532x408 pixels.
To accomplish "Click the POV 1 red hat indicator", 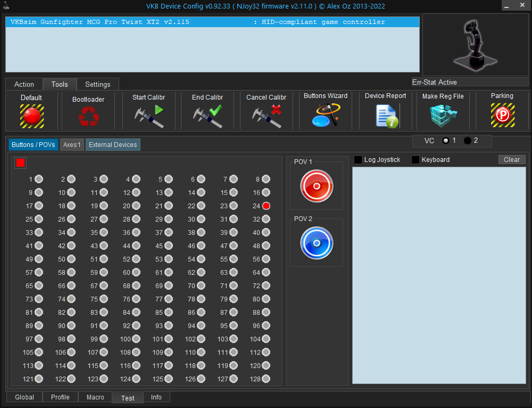I will tap(317, 186).
